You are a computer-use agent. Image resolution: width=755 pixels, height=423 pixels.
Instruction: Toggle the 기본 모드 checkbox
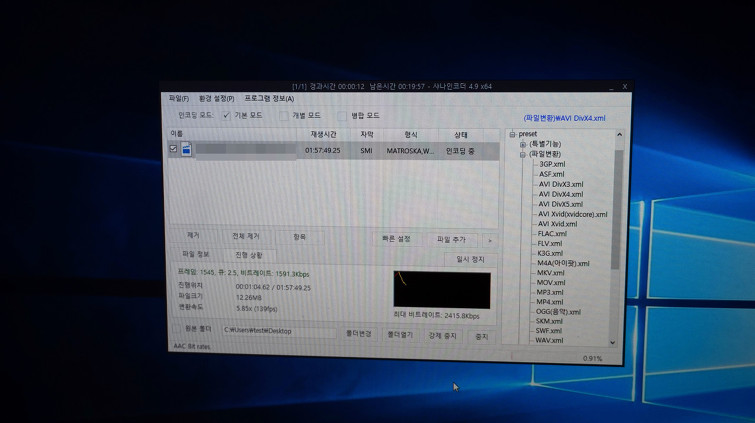227,116
